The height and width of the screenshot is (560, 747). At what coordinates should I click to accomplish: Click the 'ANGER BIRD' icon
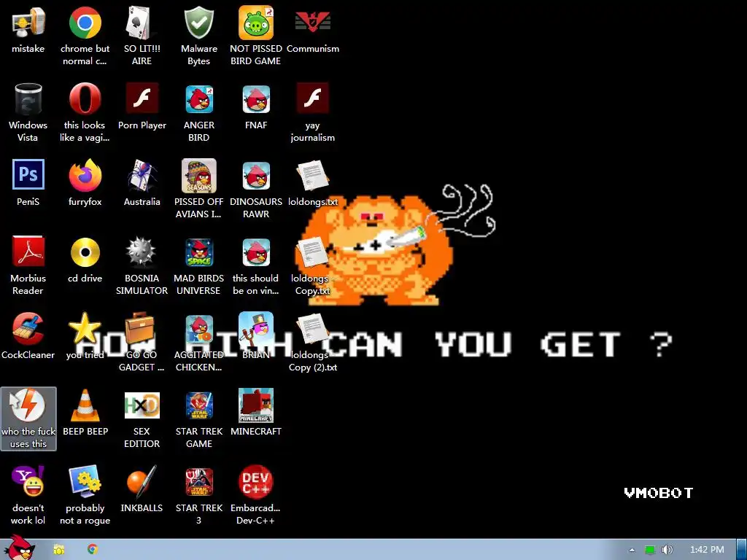click(198, 99)
